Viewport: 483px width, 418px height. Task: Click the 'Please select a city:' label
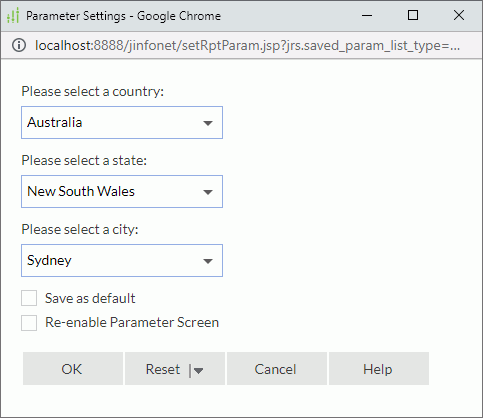[80, 229]
